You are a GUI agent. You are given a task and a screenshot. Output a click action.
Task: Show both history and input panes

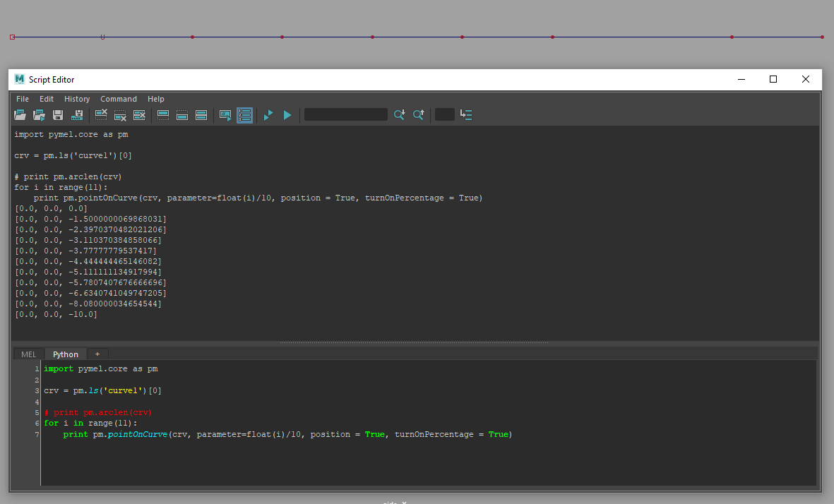tap(201, 115)
